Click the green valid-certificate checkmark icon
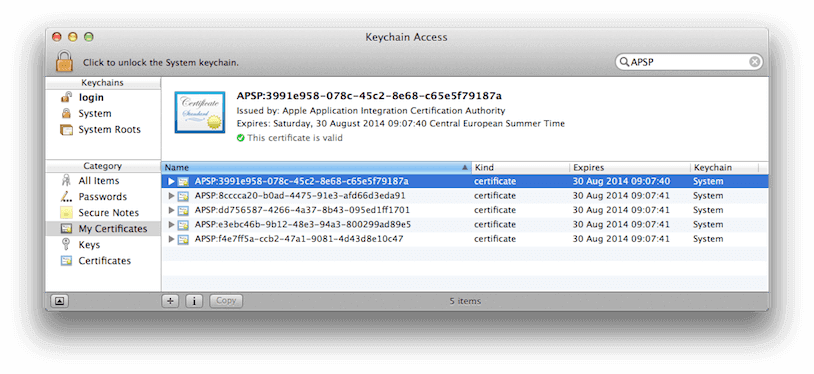 (240, 138)
